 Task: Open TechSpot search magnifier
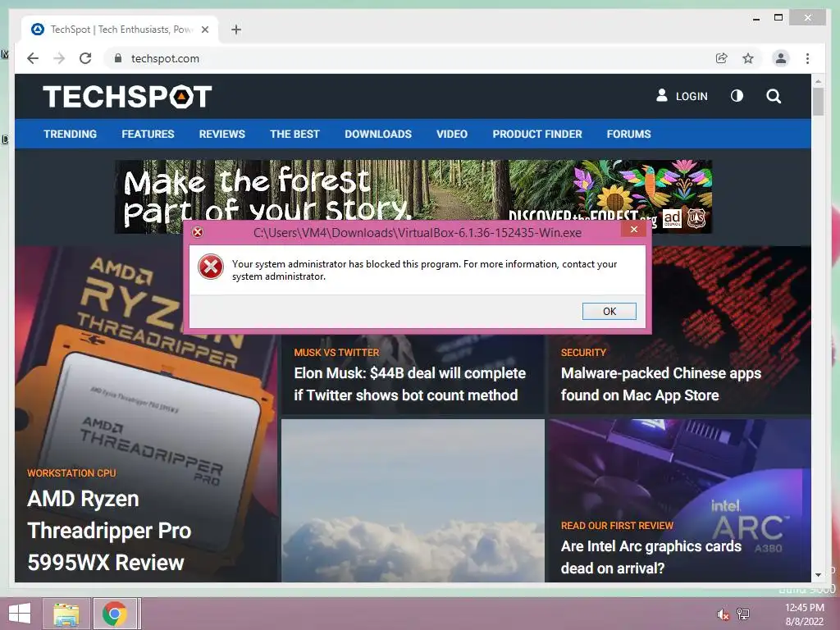pyautogui.click(x=774, y=97)
